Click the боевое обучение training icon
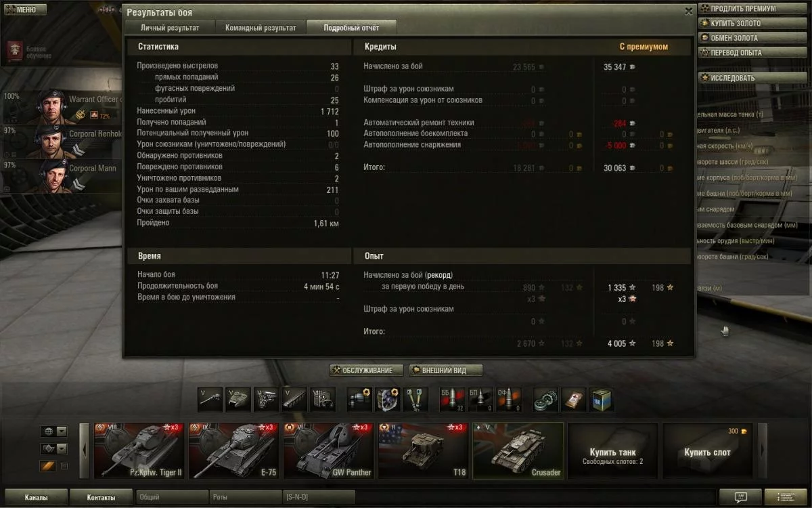 [14, 49]
